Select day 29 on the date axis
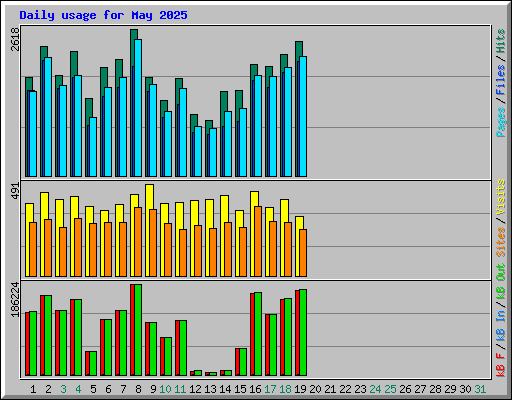 [450, 389]
